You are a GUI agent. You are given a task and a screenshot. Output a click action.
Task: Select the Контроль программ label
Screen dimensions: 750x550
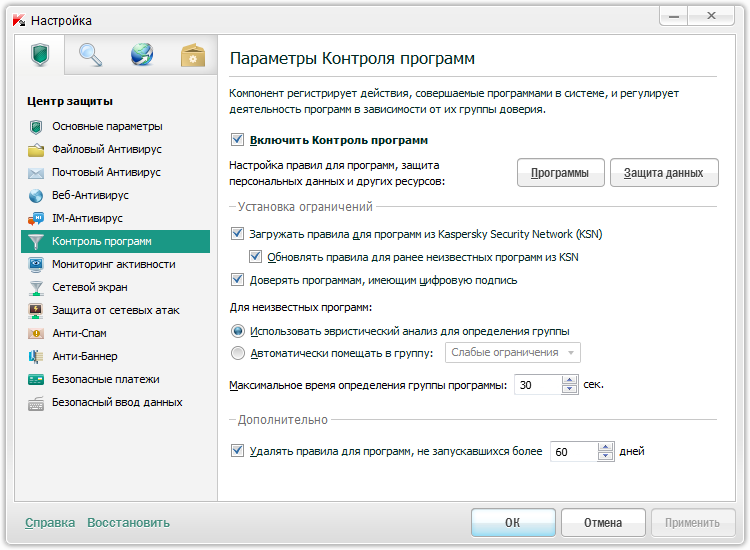pos(101,242)
